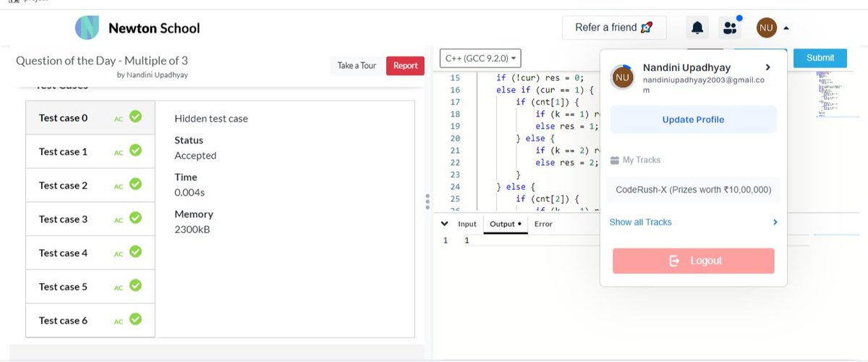This screenshot has height=362, width=868.
Task: Click the Newton School brand name
Action: click(154, 28)
